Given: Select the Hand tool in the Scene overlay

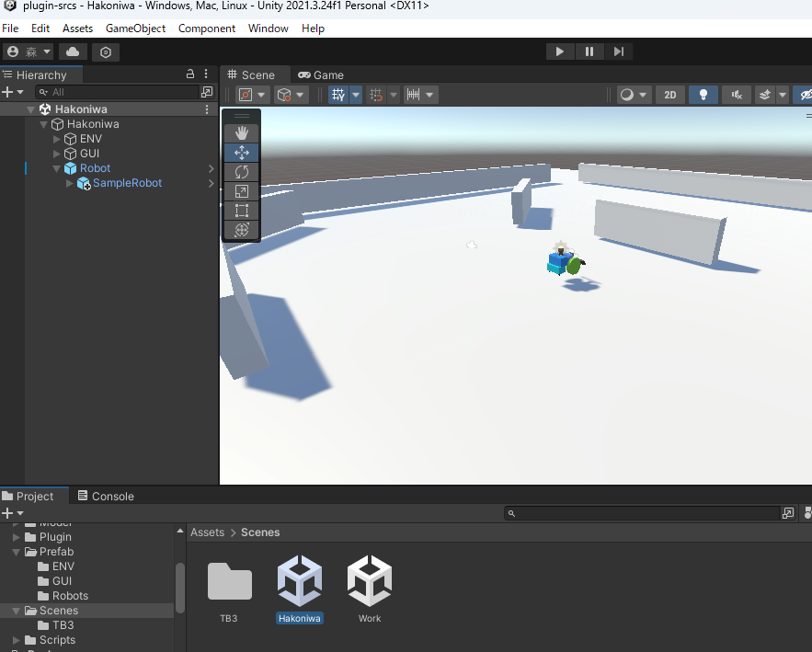Looking at the screenshot, I should [x=241, y=132].
